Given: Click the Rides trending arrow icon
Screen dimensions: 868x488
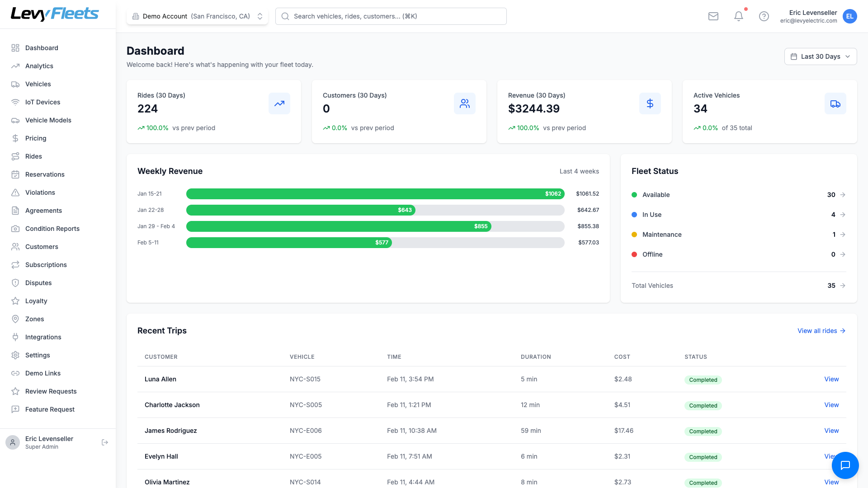Looking at the screenshot, I should [x=279, y=103].
